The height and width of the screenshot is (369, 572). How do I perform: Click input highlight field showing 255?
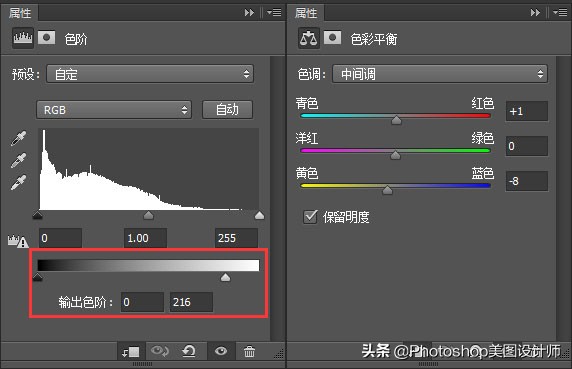click(x=236, y=238)
